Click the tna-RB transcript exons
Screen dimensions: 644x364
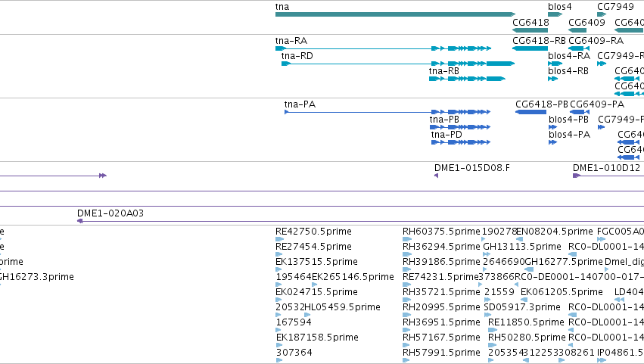tap(467, 79)
